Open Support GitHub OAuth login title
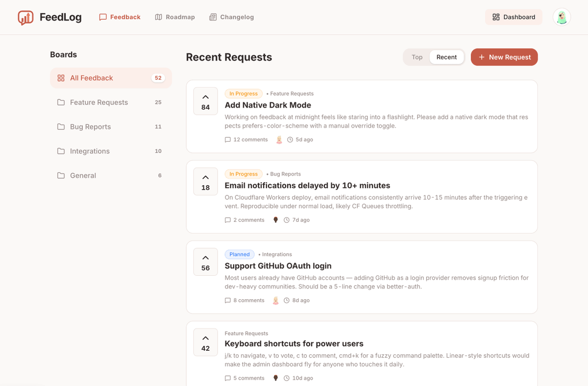This screenshot has height=386, width=588. pos(278,266)
